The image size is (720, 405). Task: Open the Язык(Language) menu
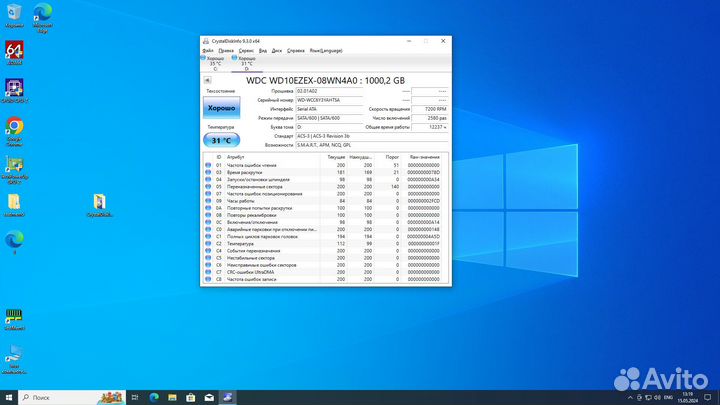pos(326,51)
